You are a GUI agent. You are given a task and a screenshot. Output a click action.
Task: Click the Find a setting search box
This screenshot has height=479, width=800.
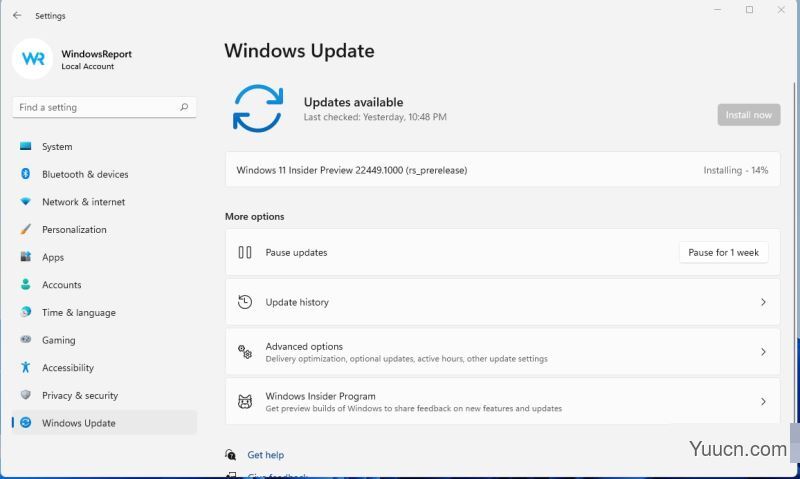104,107
